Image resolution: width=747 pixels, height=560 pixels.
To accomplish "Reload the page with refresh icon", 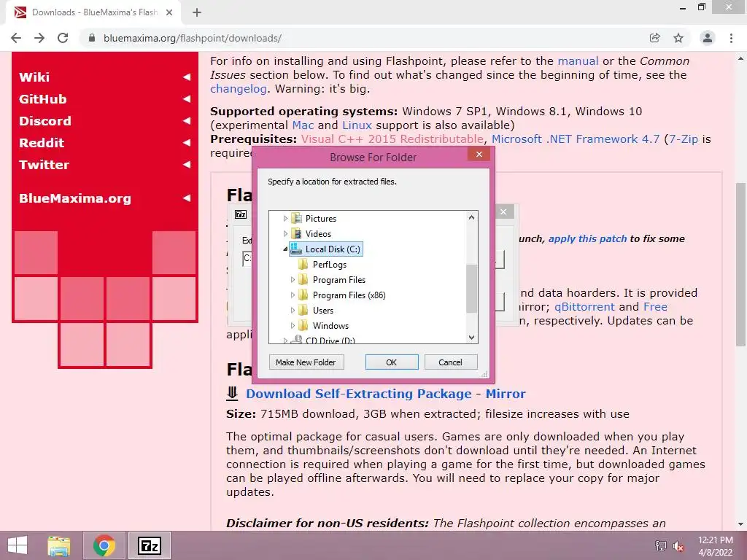I will point(63,38).
